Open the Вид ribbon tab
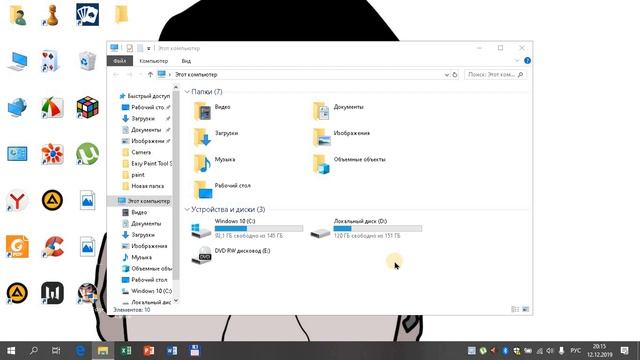Viewport: 640px width, 360px height. click(186, 61)
